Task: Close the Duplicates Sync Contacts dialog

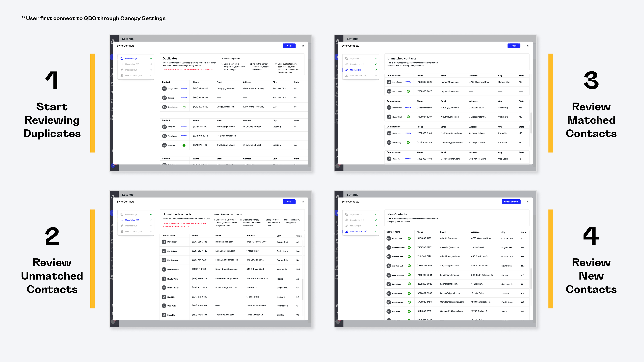Action: pyautogui.click(x=303, y=46)
